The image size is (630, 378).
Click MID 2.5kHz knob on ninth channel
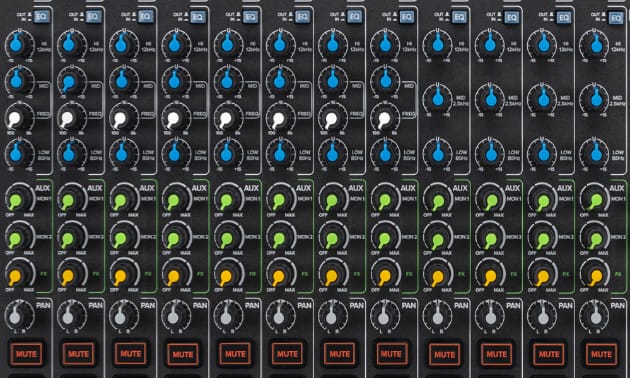click(438, 98)
